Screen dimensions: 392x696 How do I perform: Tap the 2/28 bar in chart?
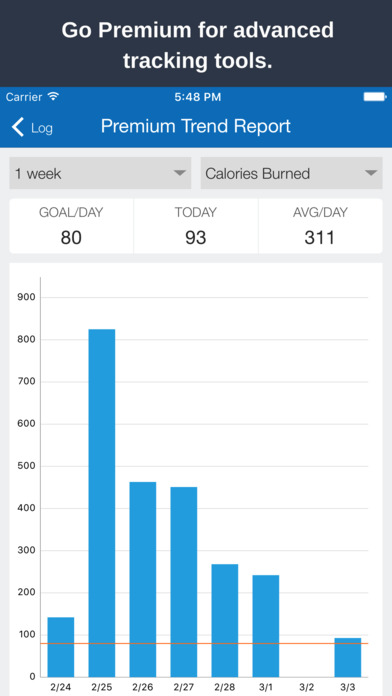[225, 621]
